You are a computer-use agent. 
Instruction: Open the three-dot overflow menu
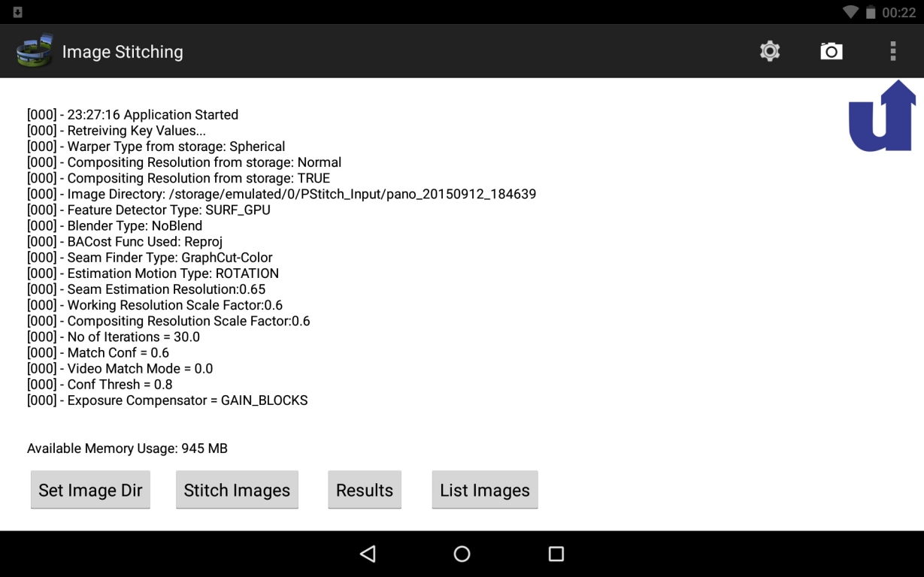[x=892, y=51]
